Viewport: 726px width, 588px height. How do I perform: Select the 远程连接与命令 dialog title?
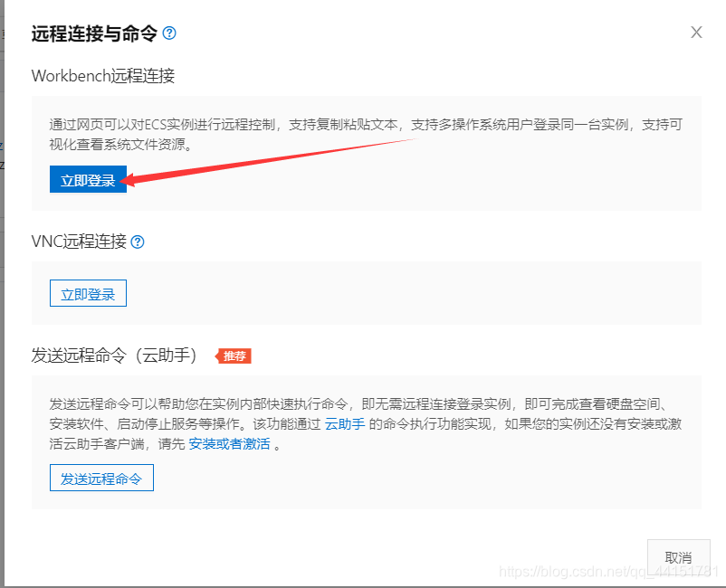click(x=94, y=33)
